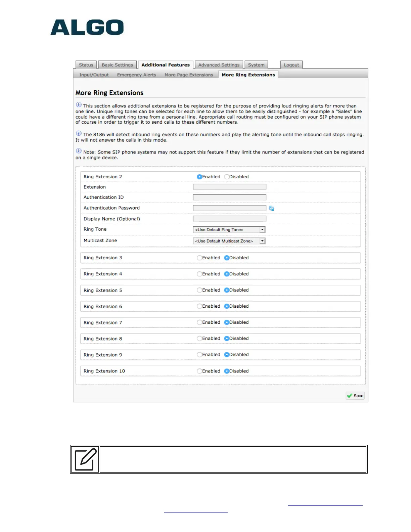Switch to the Basic Settings tab
This screenshot has height=532, width=411.
[117, 65]
